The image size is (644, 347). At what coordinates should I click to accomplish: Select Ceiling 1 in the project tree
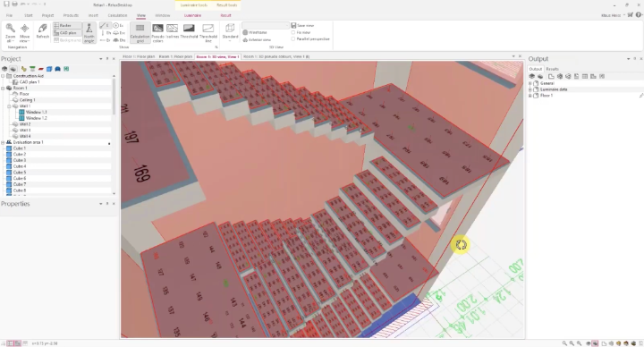27,100
